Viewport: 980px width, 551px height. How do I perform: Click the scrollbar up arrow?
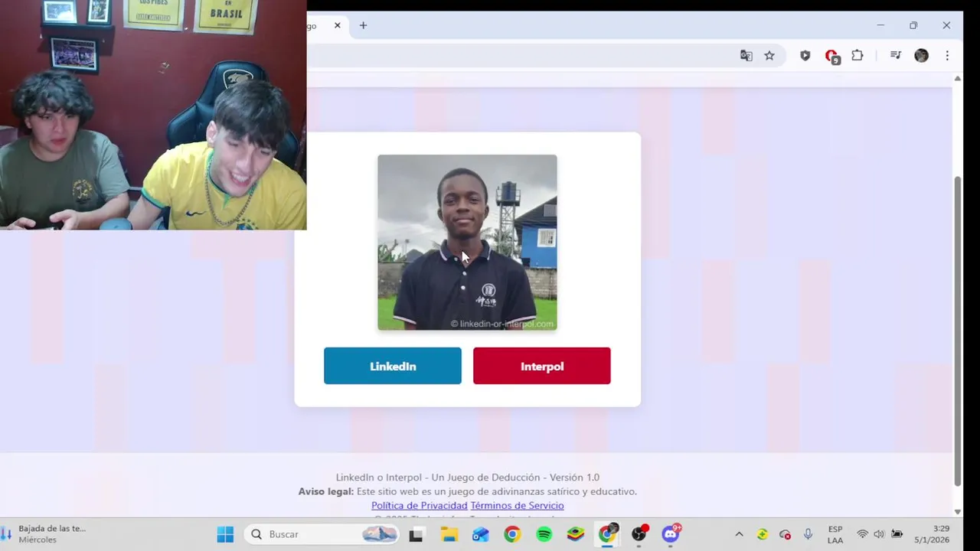(x=957, y=79)
